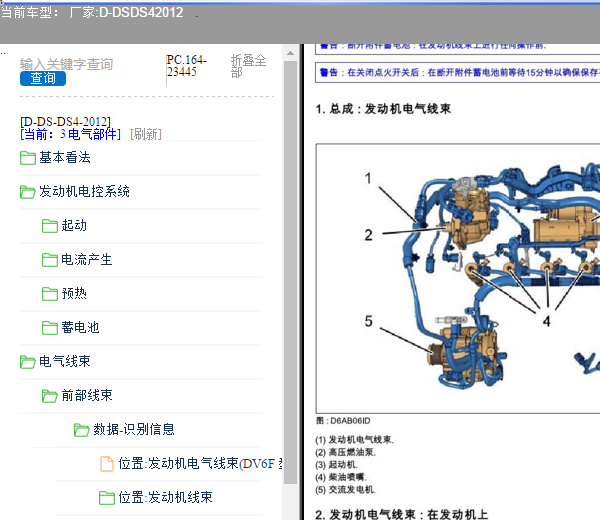Click the tree panel vertical scrollbar thumb

[x=290, y=272]
